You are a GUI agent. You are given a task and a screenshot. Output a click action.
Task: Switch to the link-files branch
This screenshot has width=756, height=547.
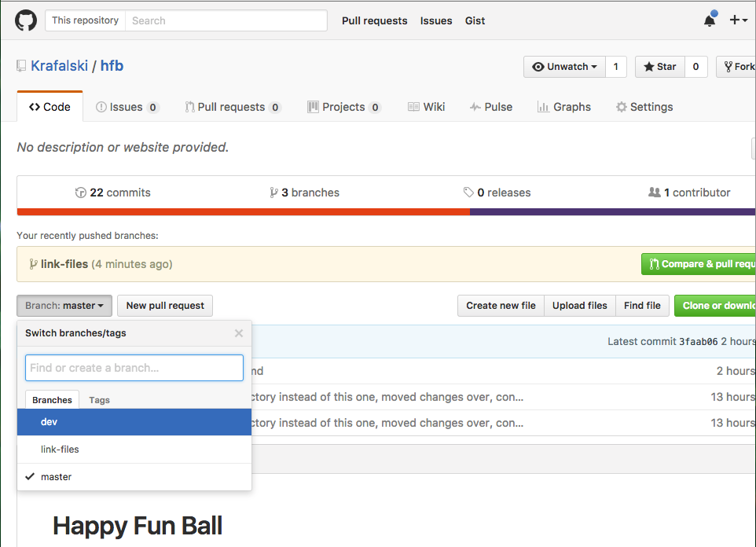[134, 450]
